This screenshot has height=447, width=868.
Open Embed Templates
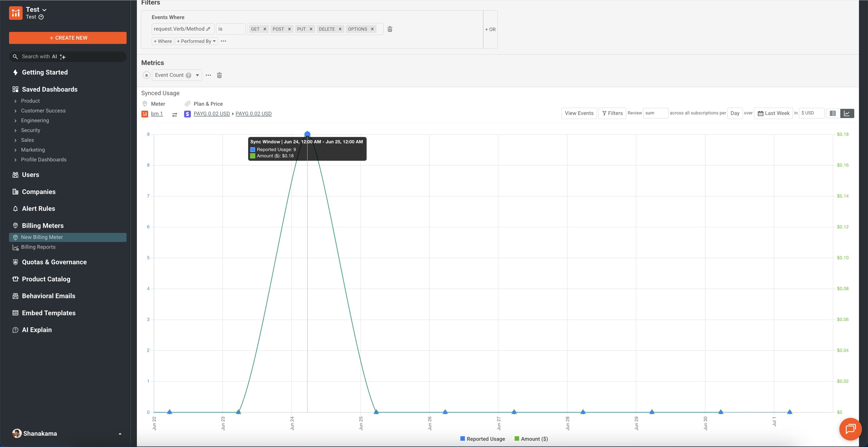click(x=48, y=313)
